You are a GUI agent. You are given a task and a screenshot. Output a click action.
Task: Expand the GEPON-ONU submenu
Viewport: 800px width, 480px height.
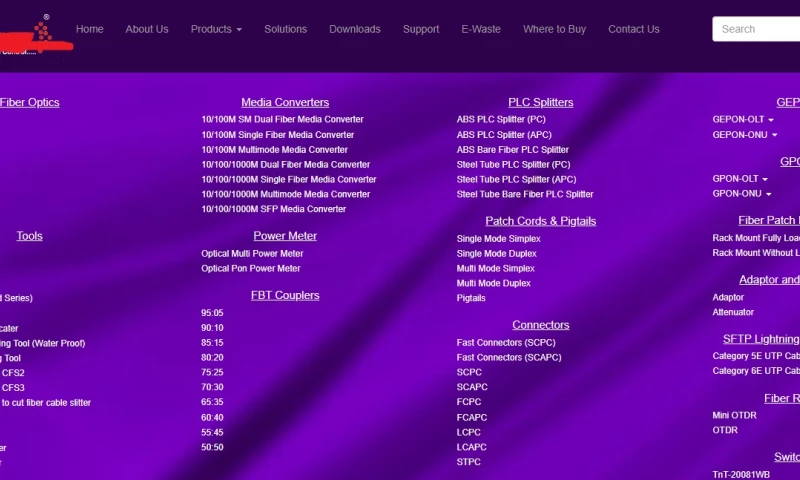click(742, 134)
